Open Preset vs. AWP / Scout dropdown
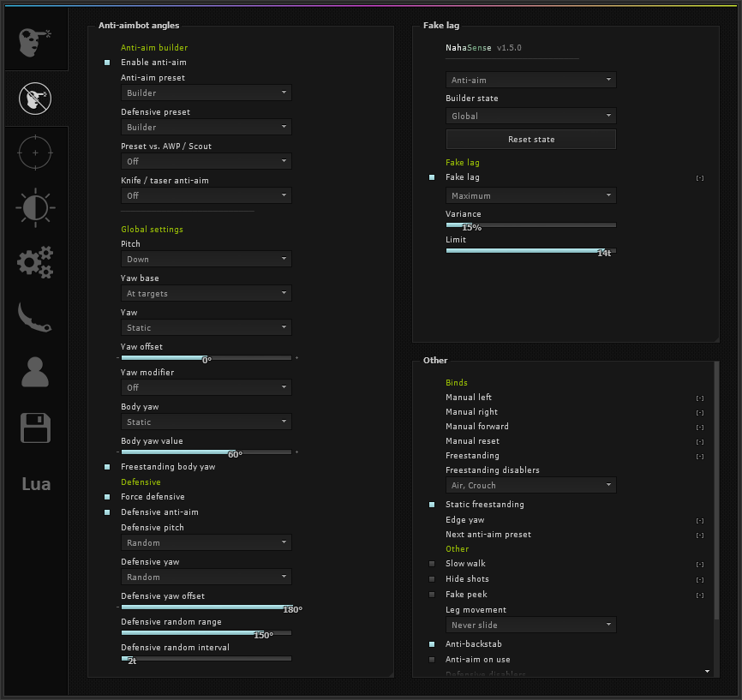Viewport: 742px width, 700px height. click(206, 161)
